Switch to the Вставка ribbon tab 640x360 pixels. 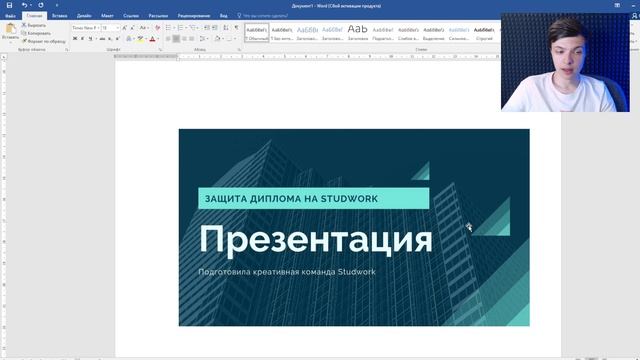pos(60,16)
